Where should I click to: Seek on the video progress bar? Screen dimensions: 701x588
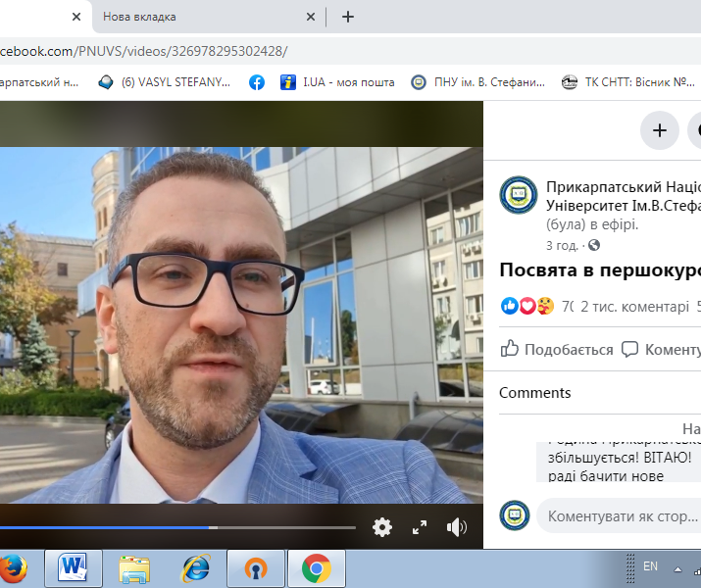(177, 527)
